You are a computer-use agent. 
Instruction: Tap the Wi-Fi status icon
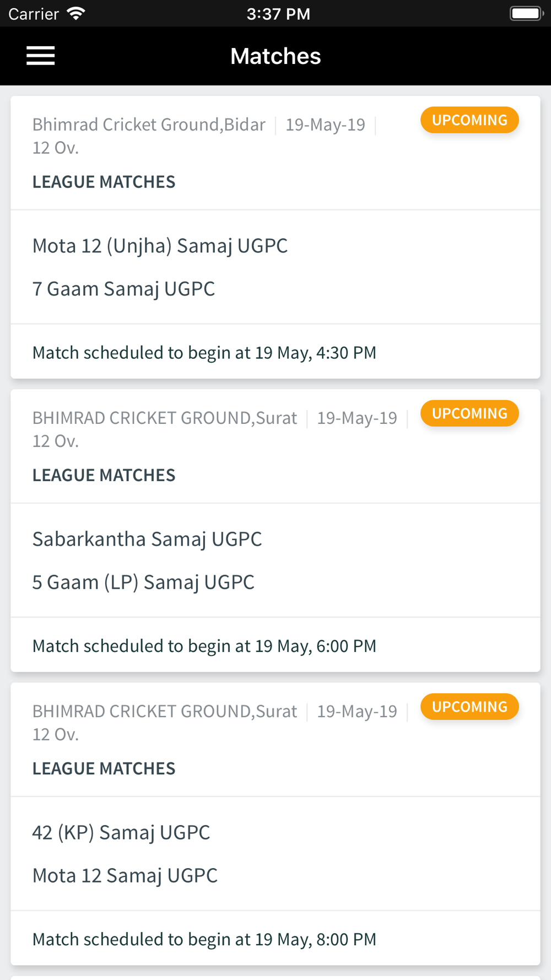coord(76,13)
